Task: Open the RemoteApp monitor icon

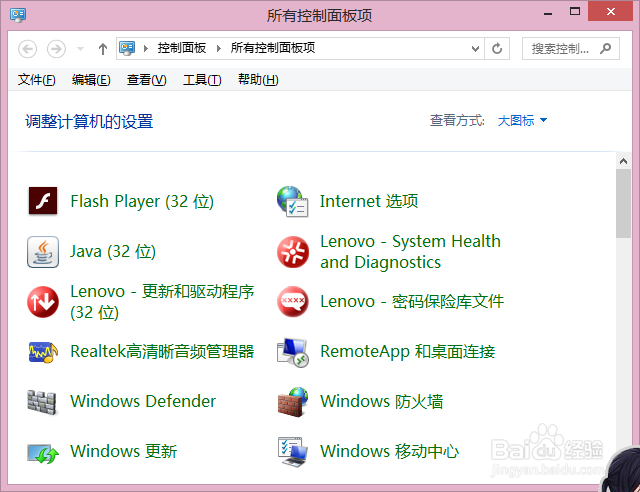Action: point(293,352)
